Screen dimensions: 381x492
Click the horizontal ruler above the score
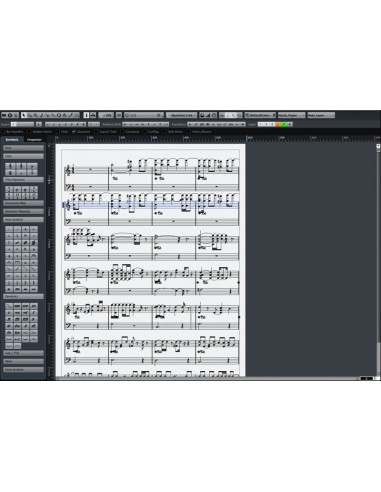point(217,138)
